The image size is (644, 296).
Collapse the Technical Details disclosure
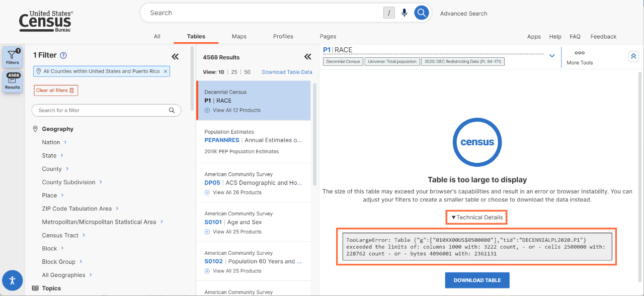point(476,218)
